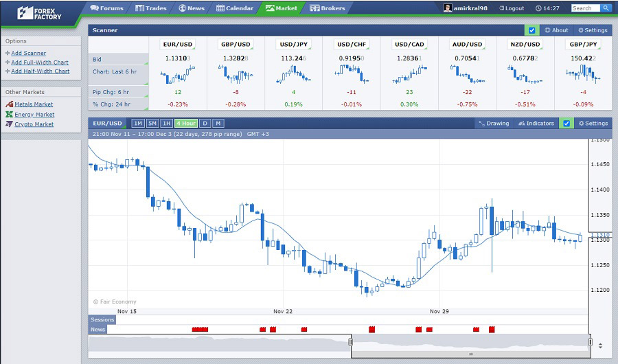Open the Trades tab
618x364 pixels.
(150, 8)
